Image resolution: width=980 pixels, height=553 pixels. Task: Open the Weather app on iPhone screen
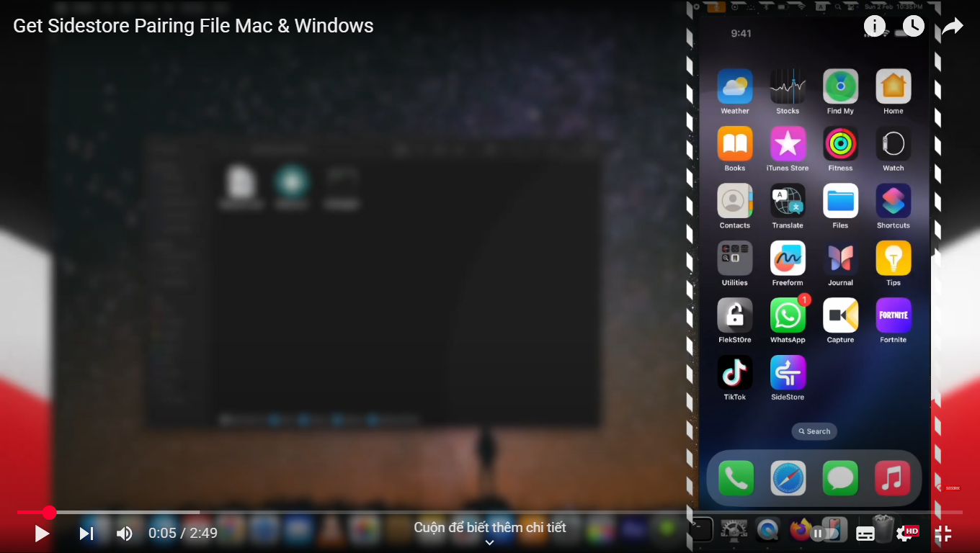coord(735,86)
